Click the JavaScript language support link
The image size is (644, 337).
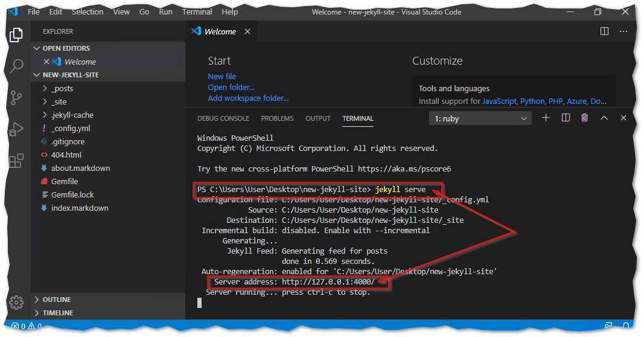pyautogui.click(x=499, y=101)
